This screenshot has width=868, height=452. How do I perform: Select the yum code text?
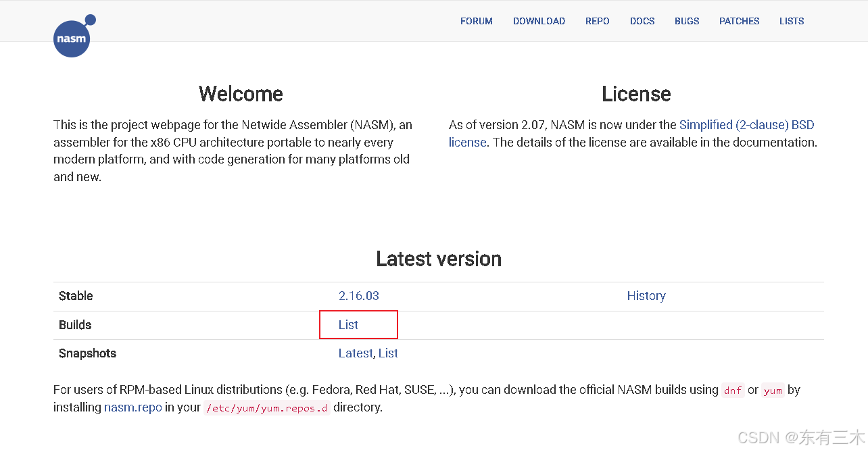[x=773, y=391]
